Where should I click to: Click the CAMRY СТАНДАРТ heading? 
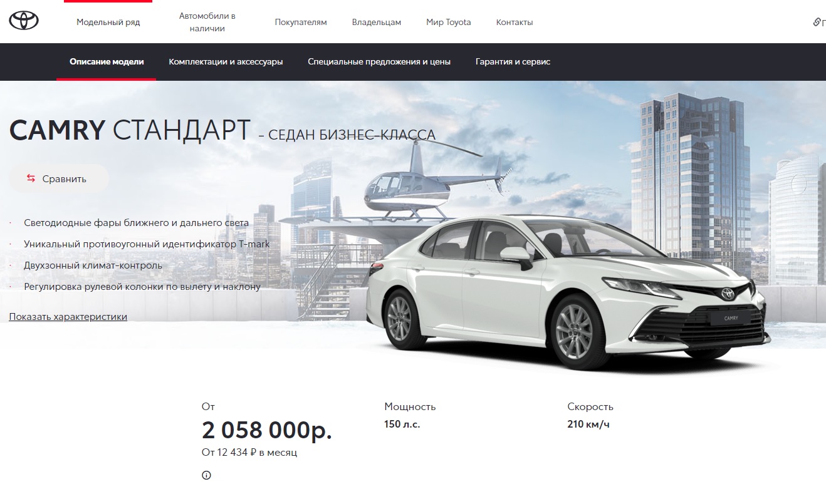[x=130, y=130]
